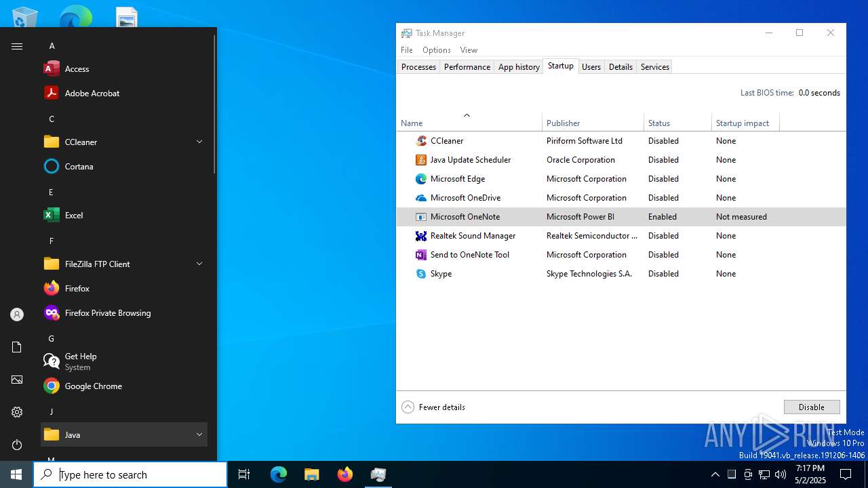Show hidden tray icons chevron
The width and height of the screenshot is (868, 488).
tap(715, 474)
